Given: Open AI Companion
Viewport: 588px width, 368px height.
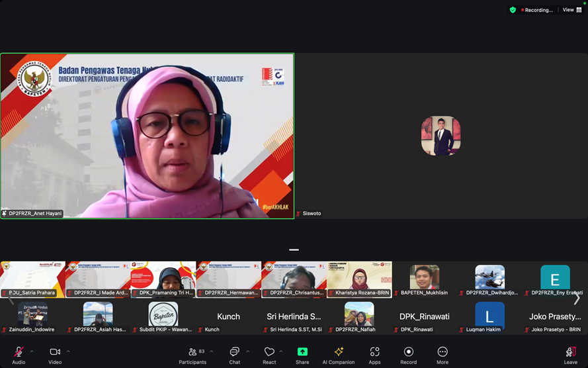Looking at the screenshot, I should coord(339,355).
